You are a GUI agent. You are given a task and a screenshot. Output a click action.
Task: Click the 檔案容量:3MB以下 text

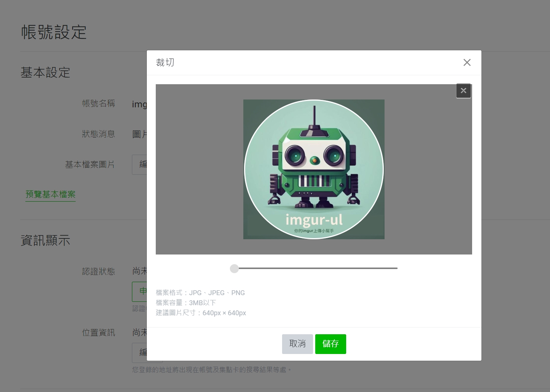pyautogui.click(x=186, y=303)
